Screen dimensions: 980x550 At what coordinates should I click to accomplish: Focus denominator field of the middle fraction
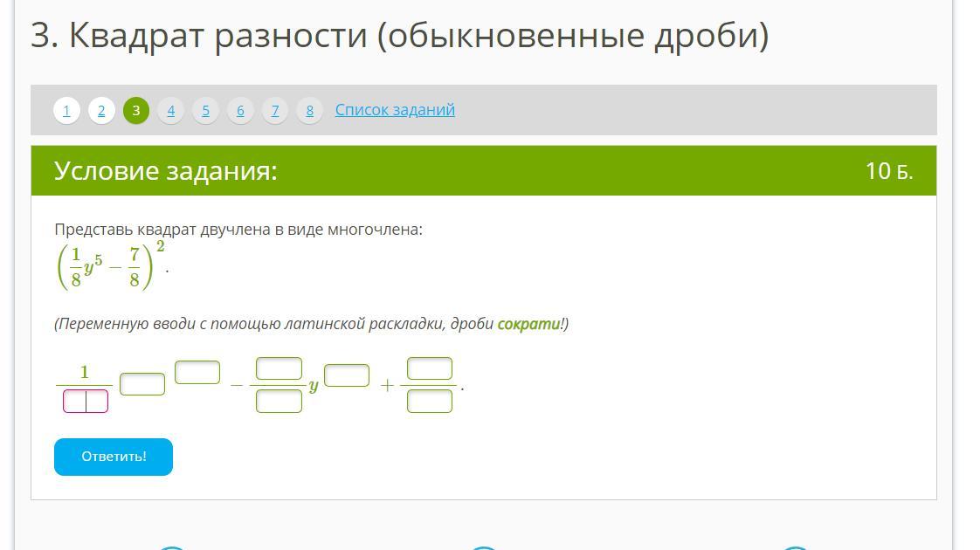279,402
